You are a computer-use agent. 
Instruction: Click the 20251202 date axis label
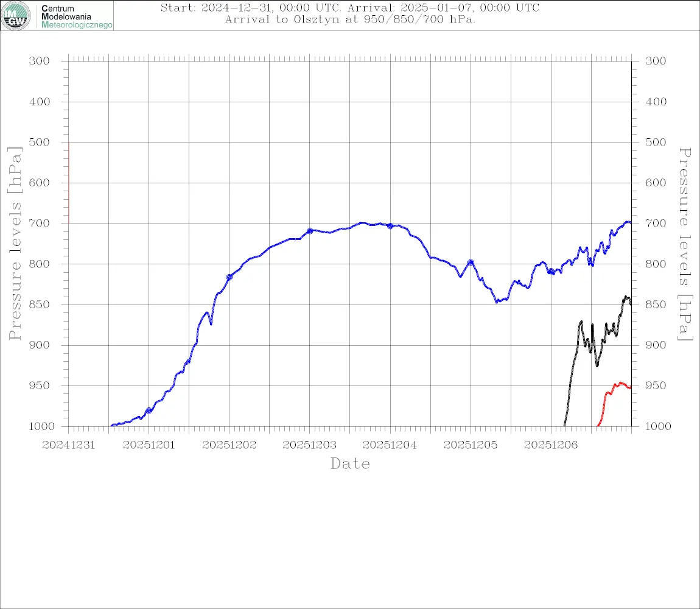click(229, 445)
